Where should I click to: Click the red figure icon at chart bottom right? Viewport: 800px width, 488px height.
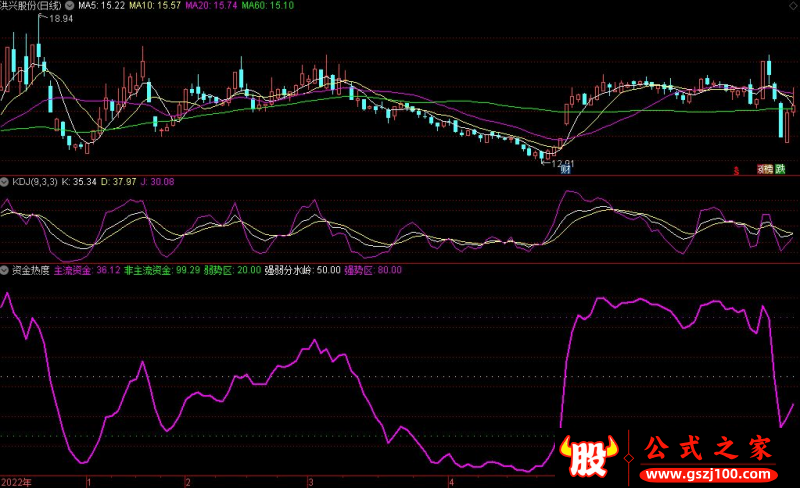(735, 170)
